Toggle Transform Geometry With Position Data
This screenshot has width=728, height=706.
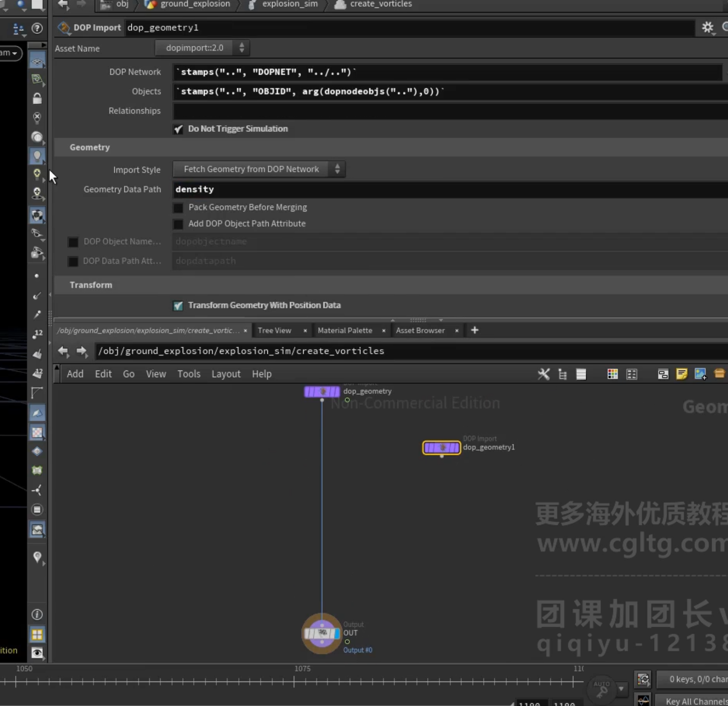pos(178,305)
